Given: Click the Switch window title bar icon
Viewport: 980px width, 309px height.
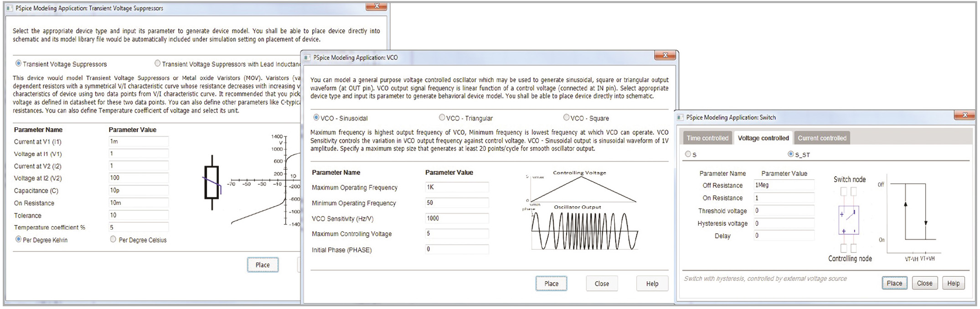Looking at the screenshot, I should 680,117.
